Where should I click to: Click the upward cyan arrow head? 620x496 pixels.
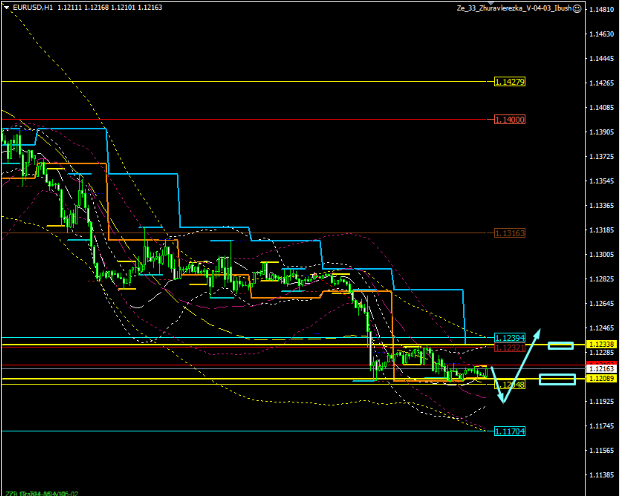[539, 332]
